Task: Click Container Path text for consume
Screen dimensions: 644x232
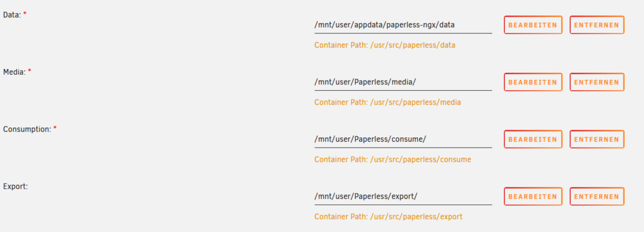Action: (x=393, y=160)
